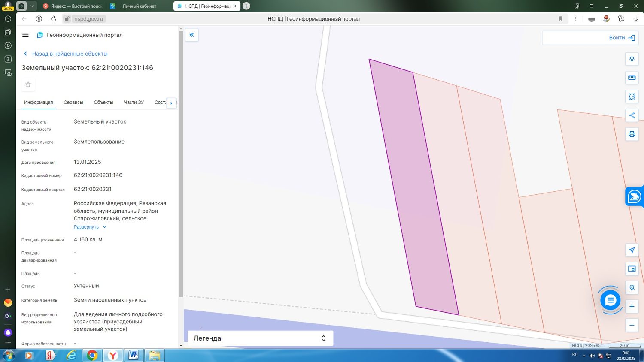
Task: Open the Части ЗУ tab
Action: 134,103
